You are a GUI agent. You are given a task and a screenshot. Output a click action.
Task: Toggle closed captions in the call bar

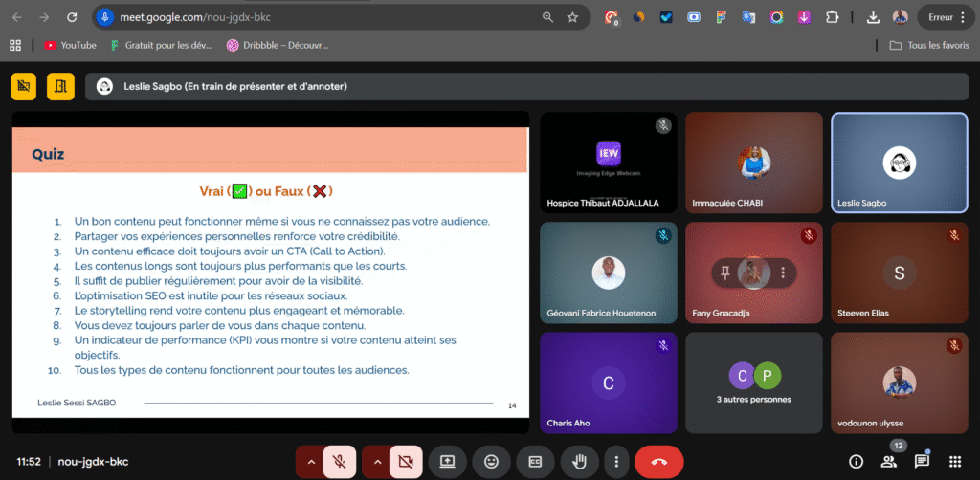coord(536,462)
